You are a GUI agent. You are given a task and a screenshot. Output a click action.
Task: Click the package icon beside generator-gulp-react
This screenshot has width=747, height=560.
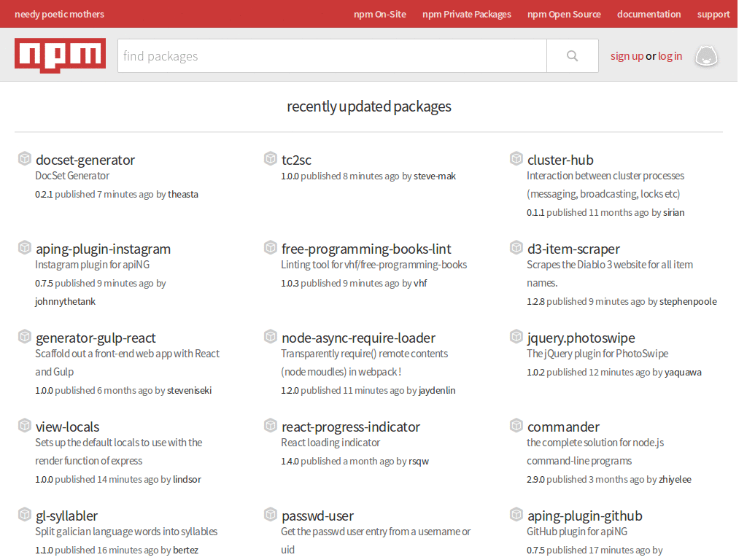25,337
